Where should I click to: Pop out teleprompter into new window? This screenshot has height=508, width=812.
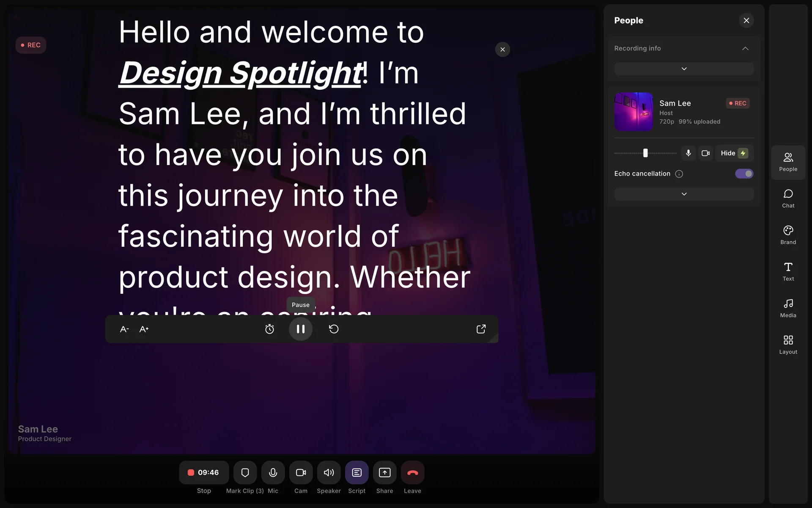[x=481, y=329]
